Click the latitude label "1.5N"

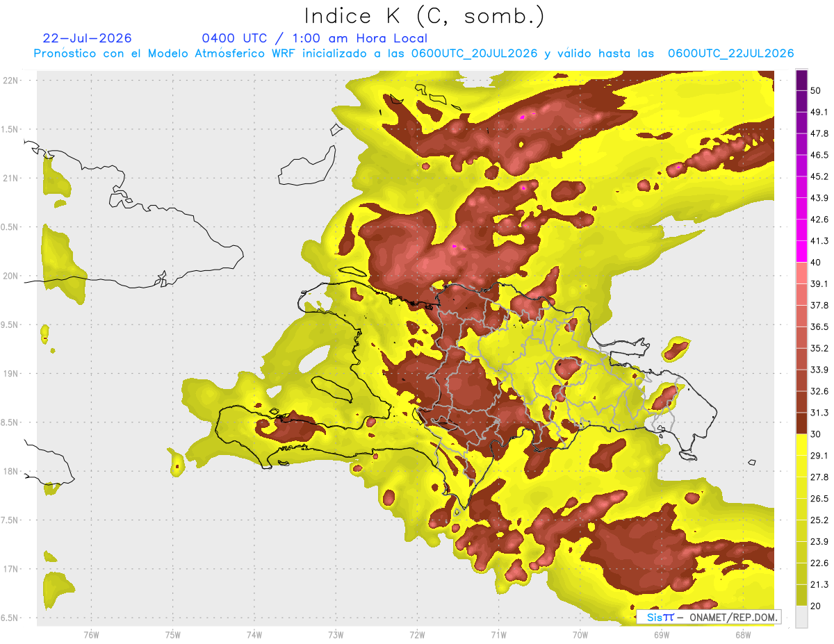(x=10, y=129)
